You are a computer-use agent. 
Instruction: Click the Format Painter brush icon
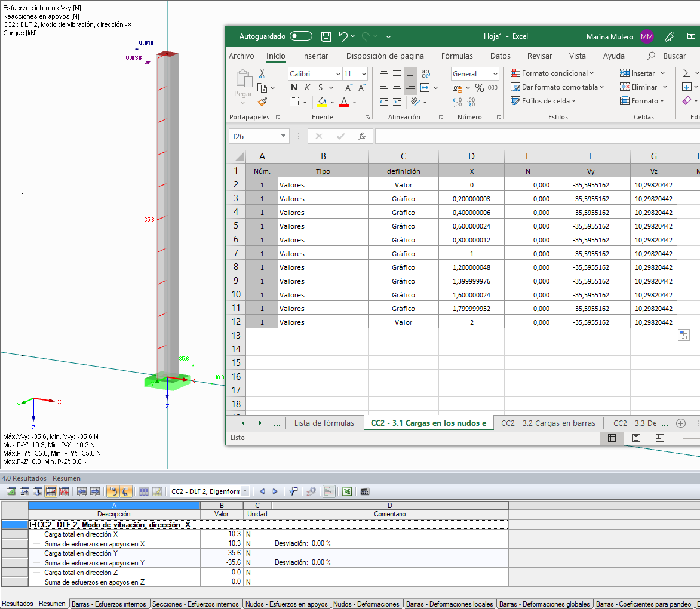pos(263,101)
